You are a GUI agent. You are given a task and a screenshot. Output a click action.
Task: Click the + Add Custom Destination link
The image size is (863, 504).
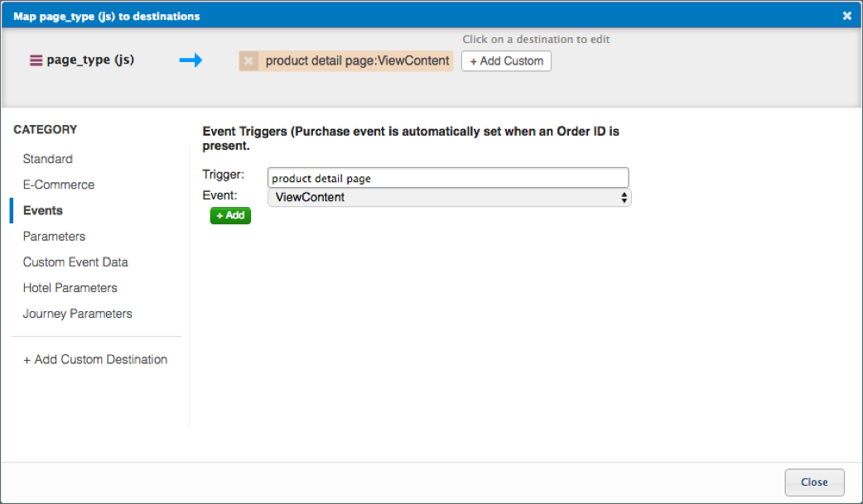click(95, 359)
